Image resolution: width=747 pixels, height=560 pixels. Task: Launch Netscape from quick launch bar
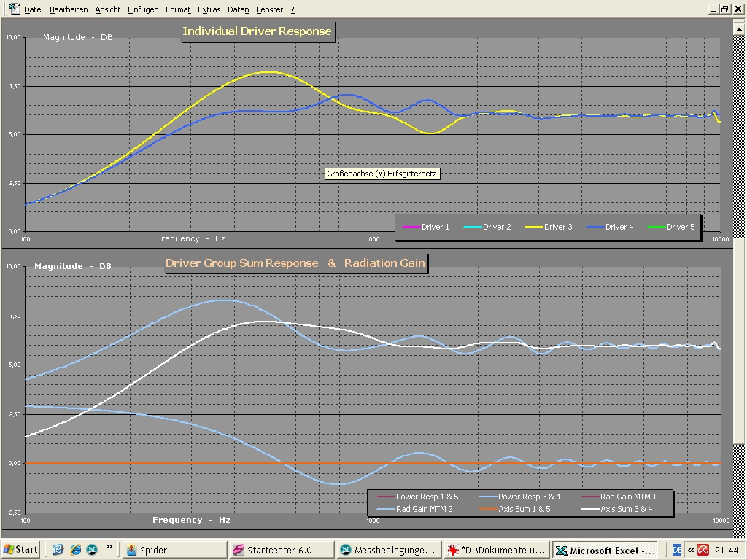(92, 550)
